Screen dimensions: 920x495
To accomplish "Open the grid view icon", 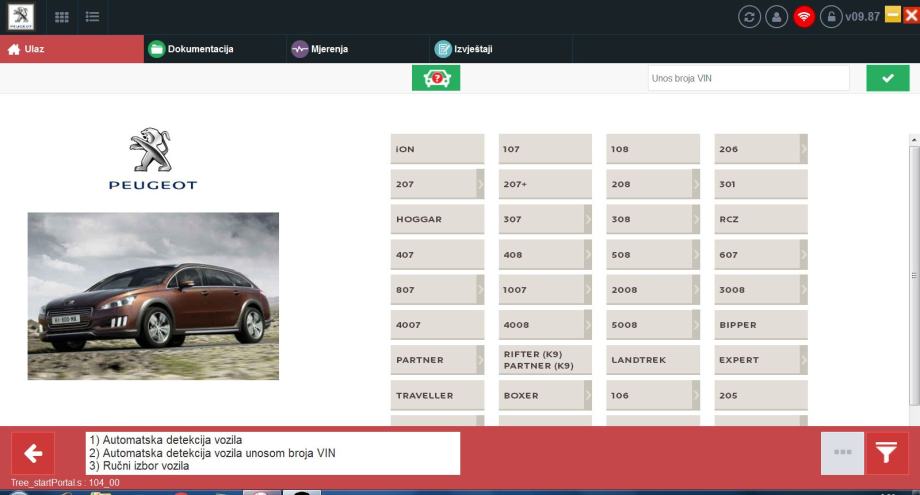I will click(62, 17).
